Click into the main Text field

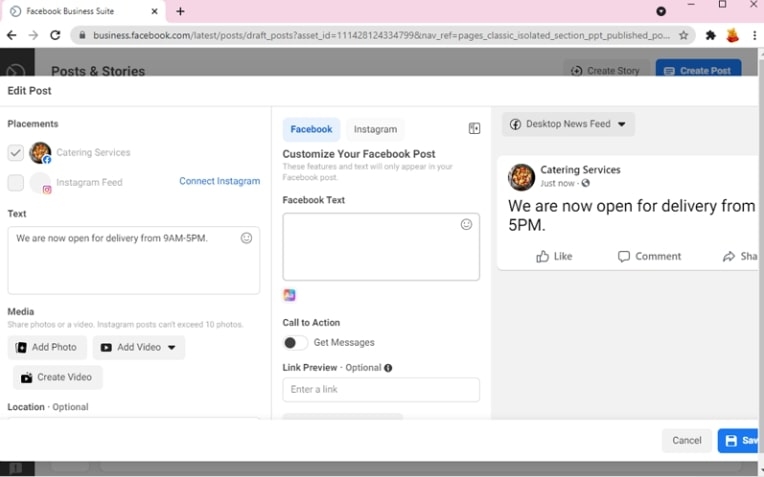pos(134,260)
